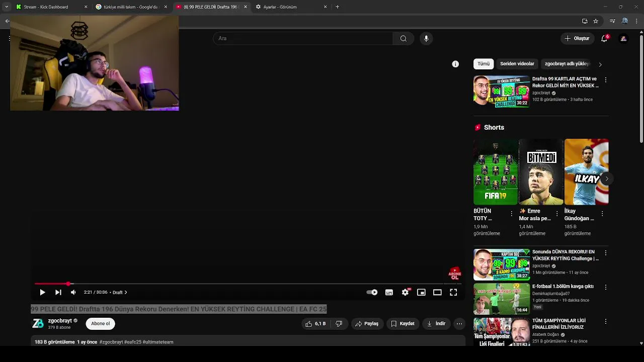Open Draftta 99 KARTLAR AÇTIM thumbnail

click(502, 92)
